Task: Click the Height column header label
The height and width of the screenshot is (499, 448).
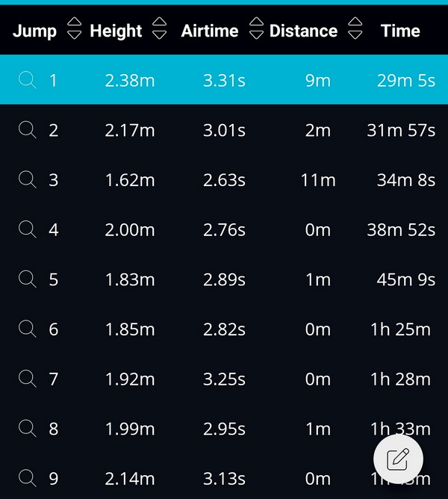Action: coord(116,31)
